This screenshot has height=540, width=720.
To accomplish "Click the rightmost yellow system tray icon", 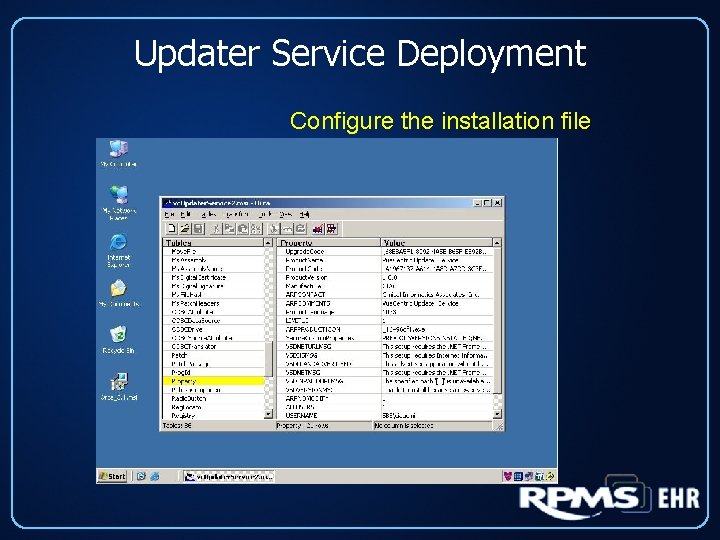I will 550,476.
